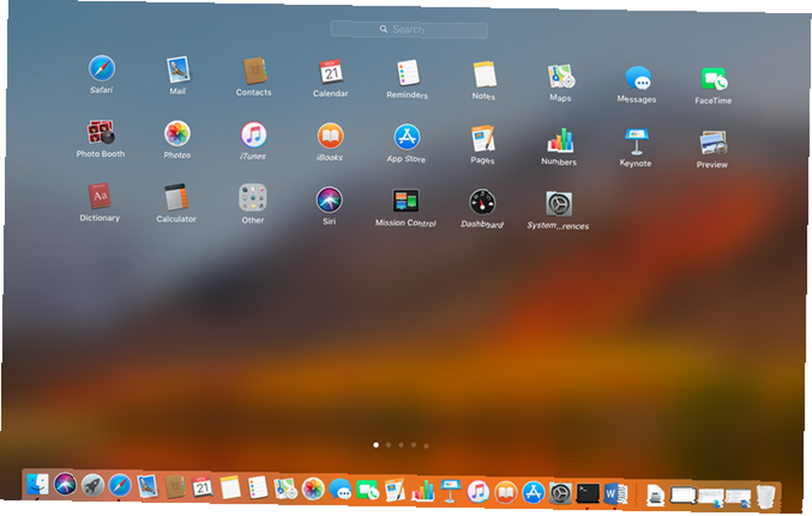Launch Keynote from the Launchpad grid
The height and width of the screenshot is (516, 812).
(x=637, y=142)
